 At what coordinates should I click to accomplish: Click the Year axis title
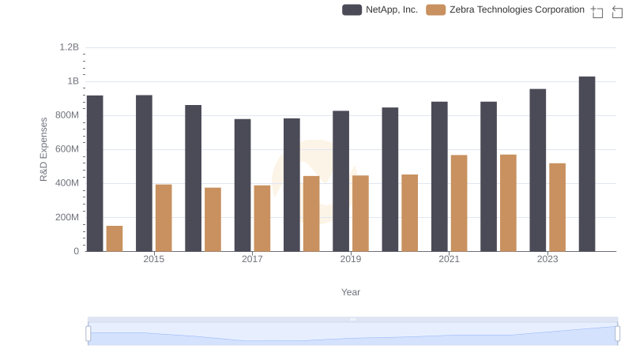point(351,292)
